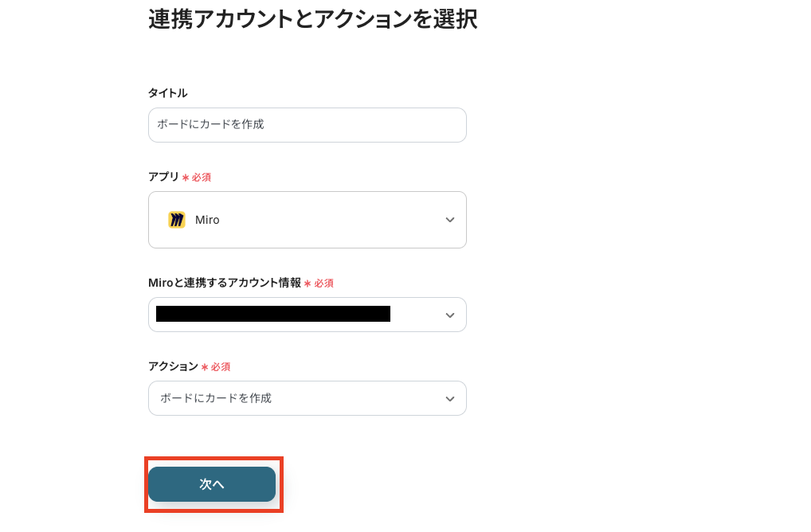This screenshot has height=532, width=811.
Task: Click the タイトル field label
Action: [167, 92]
